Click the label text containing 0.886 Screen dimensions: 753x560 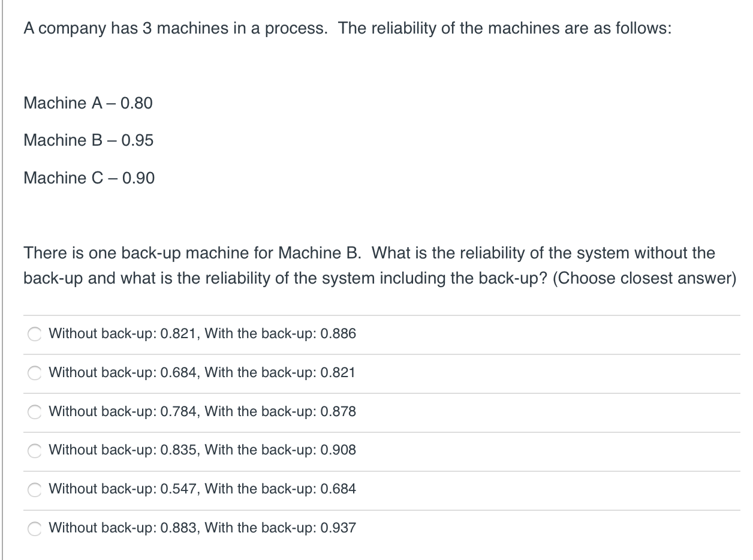coord(203,334)
